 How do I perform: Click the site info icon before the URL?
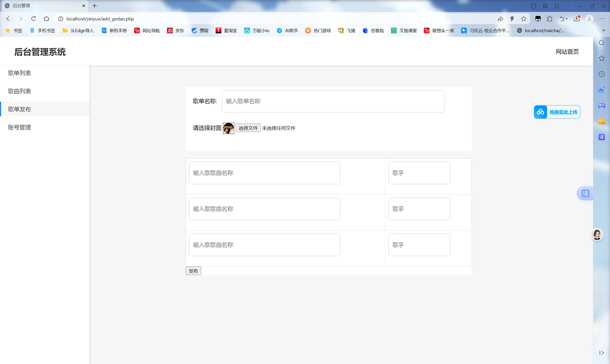click(60, 19)
